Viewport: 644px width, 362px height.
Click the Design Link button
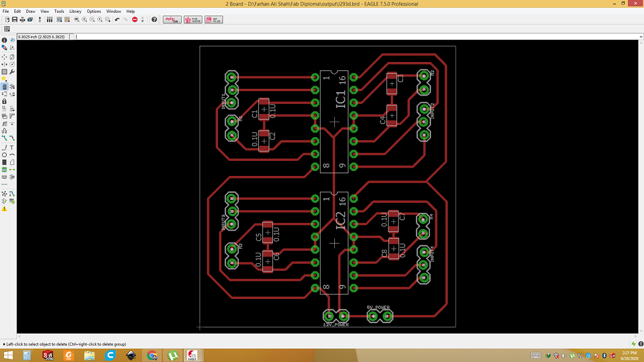pos(172,20)
